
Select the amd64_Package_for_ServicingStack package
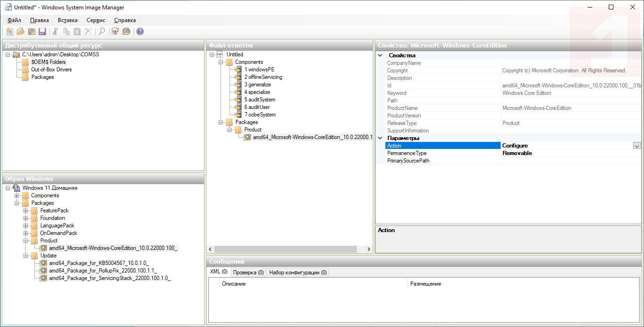[x=109, y=278]
